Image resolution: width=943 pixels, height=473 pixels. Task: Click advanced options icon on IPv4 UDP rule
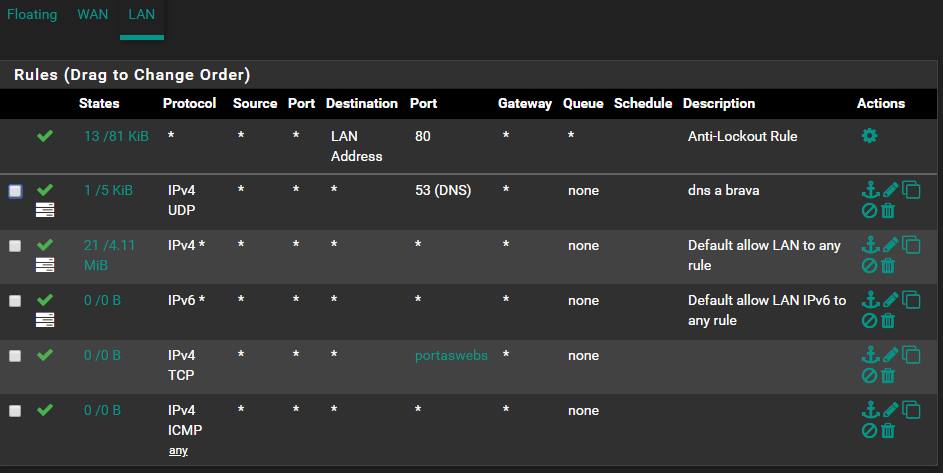click(45, 210)
